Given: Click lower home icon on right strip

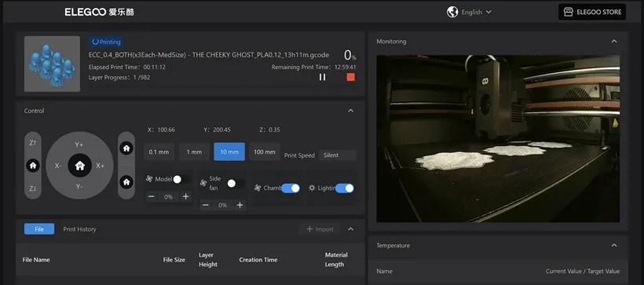Looking at the screenshot, I should (126, 181).
